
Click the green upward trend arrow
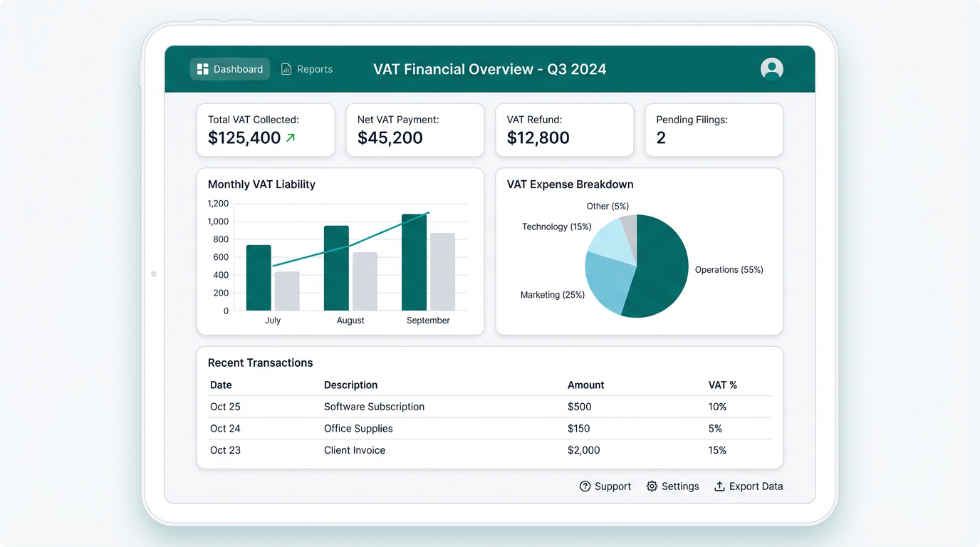click(x=288, y=137)
